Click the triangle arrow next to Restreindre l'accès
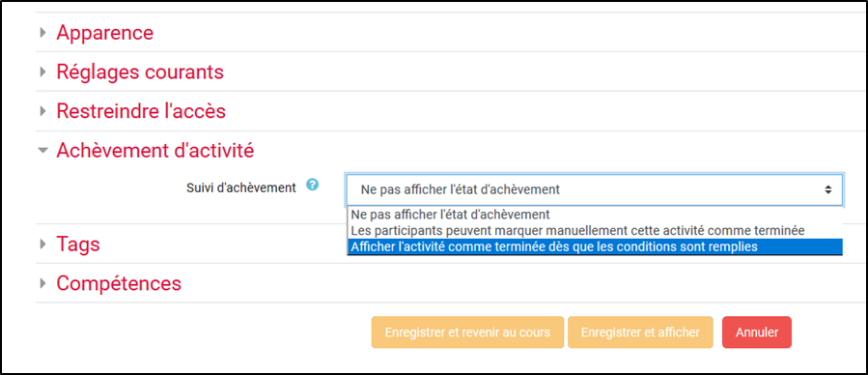868x375 pixels. click(42, 111)
